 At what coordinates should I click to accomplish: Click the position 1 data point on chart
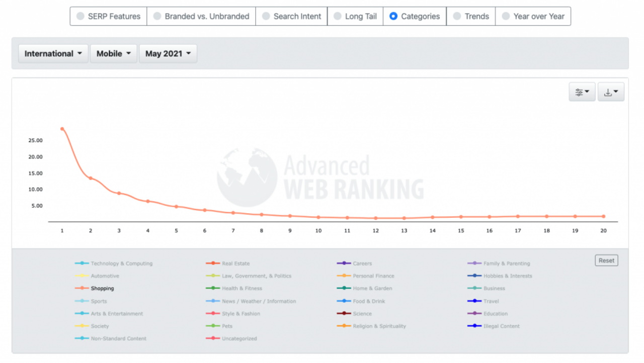click(x=62, y=129)
